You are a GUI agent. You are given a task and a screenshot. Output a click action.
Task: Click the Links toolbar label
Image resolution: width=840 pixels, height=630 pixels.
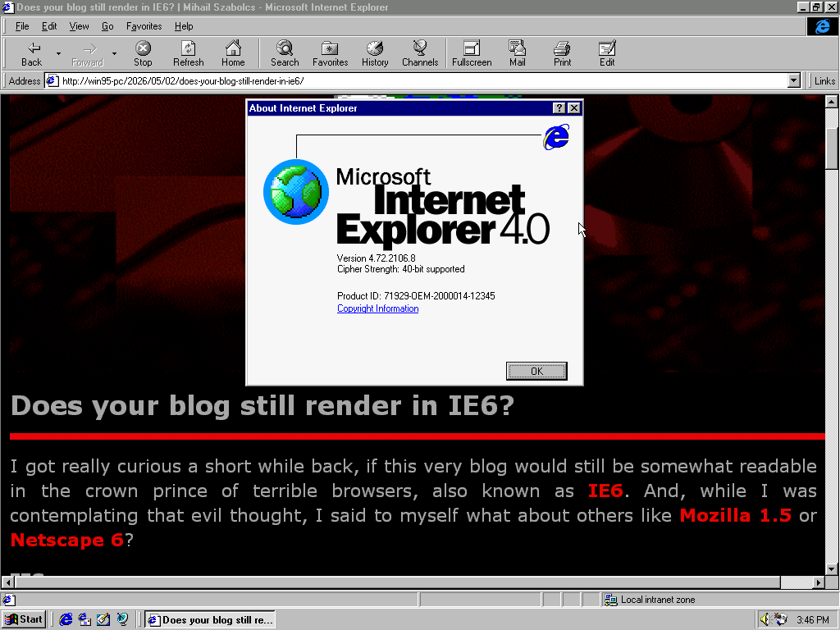click(824, 81)
